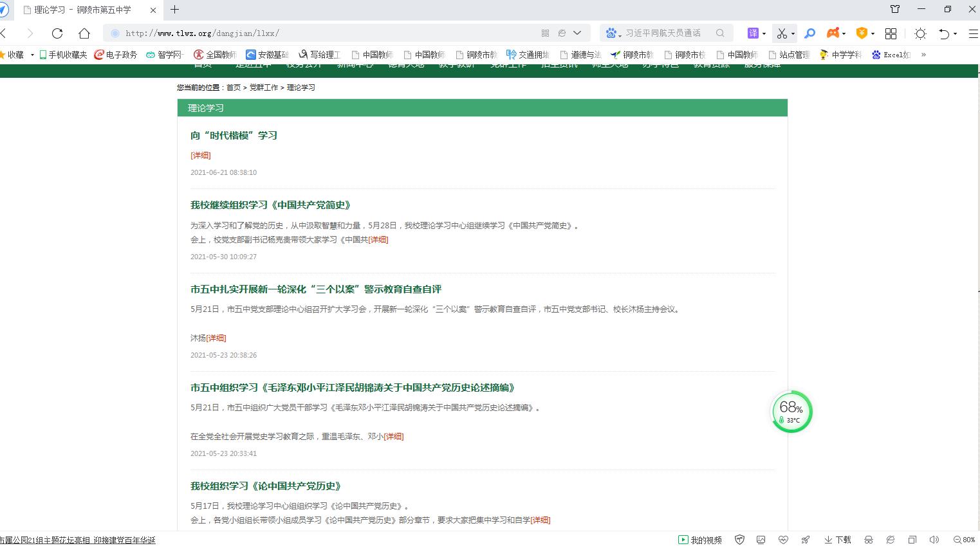
Task: Toggle night mode with the sun icon
Action: pyautogui.click(x=921, y=33)
